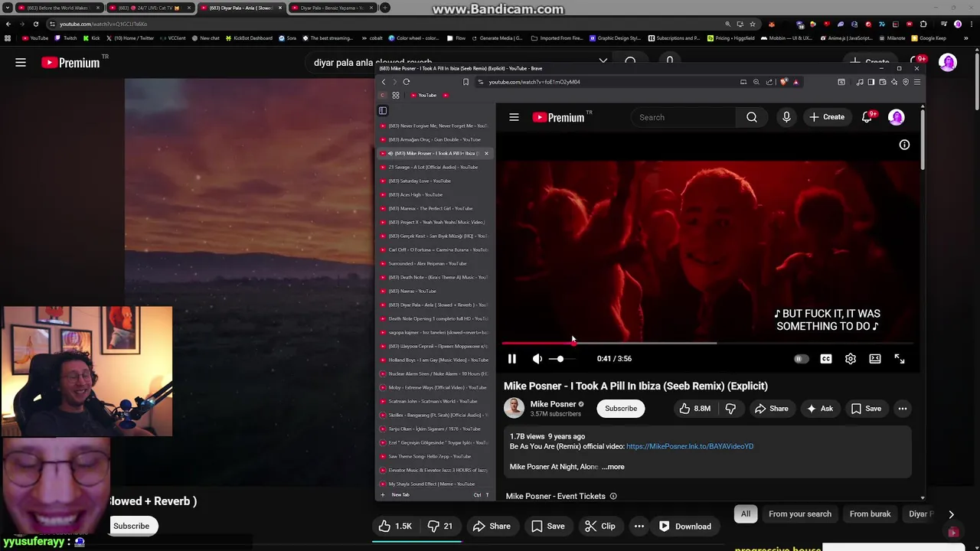Dislike the Mike Posner video
The image size is (980, 551).
coord(730,409)
